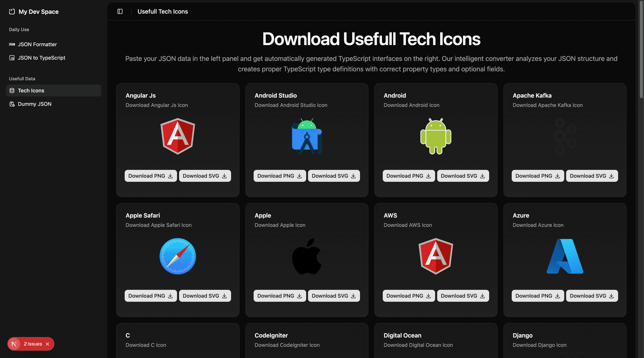Open the 2 Issues error overlay
The image size is (644, 358).
[x=33, y=344]
